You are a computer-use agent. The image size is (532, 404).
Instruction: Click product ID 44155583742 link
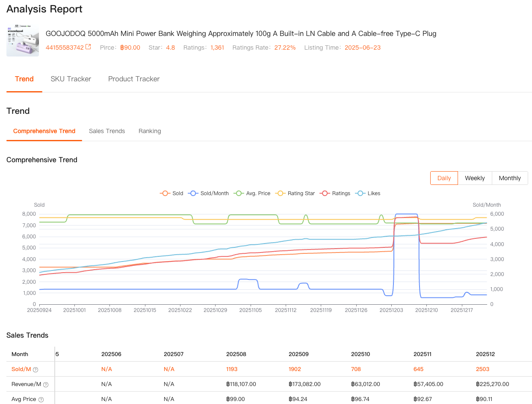[65, 48]
